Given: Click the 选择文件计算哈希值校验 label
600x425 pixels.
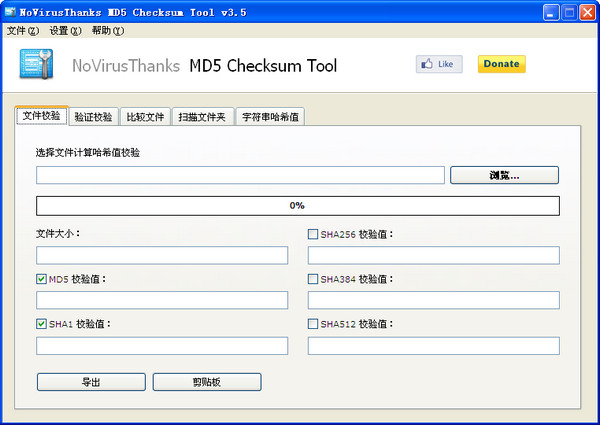Looking at the screenshot, I should [x=88, y=153].
